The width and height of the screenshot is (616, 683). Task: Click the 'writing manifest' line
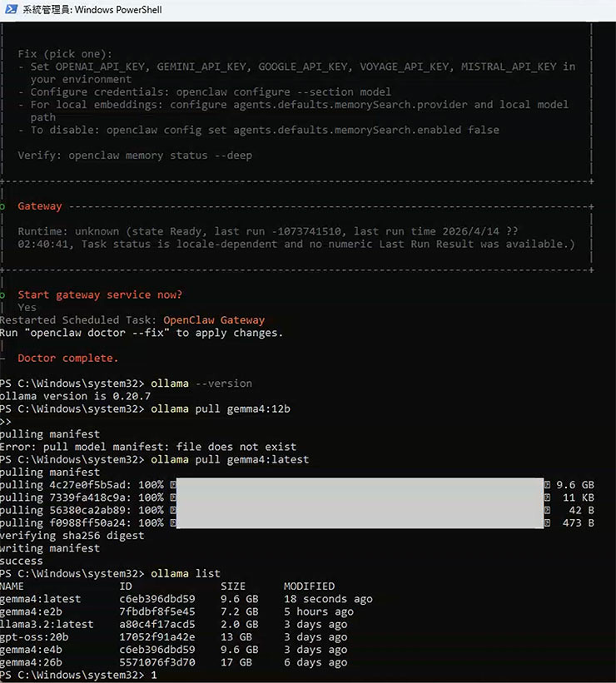50,548
